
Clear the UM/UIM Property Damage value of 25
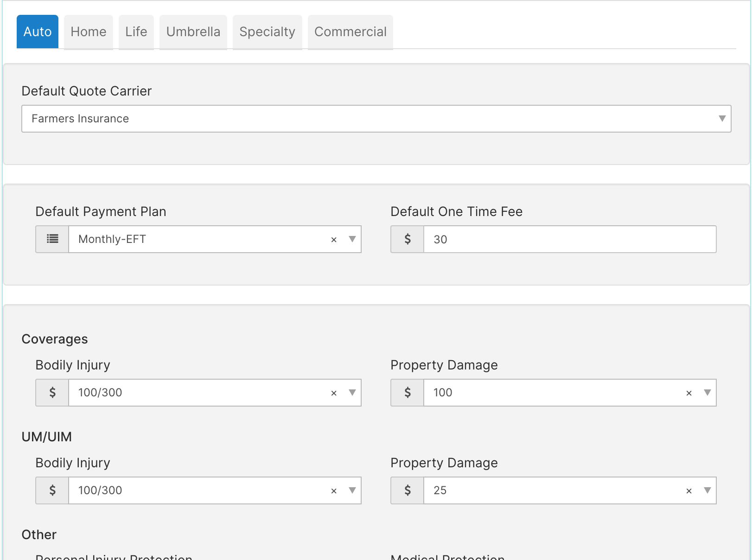point(689,490)
